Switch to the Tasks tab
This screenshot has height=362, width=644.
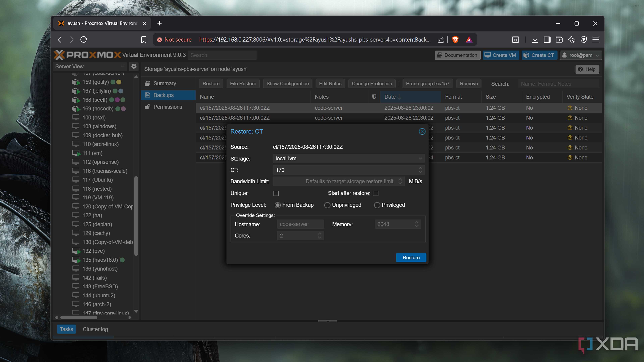pos(66,329)
